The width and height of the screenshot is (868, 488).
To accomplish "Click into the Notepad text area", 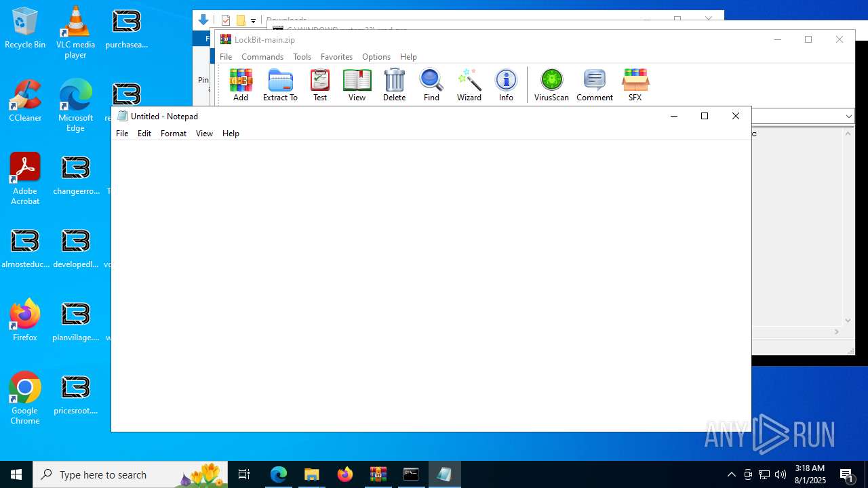I will click(431, 285).
